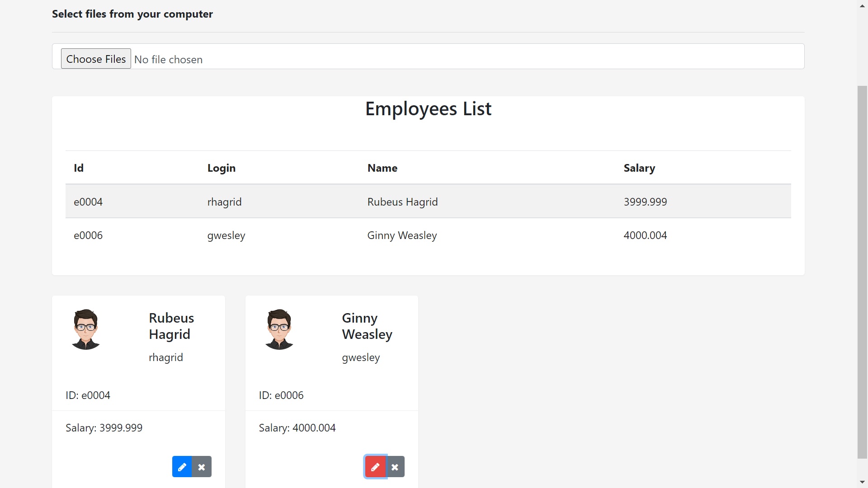Click the delete X icon on Ginny Weasley's card

point(395,466)
